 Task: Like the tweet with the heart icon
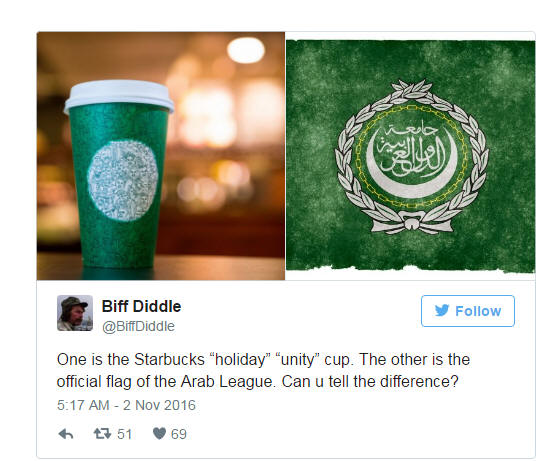pyautogui.click(x=159, y=434)
